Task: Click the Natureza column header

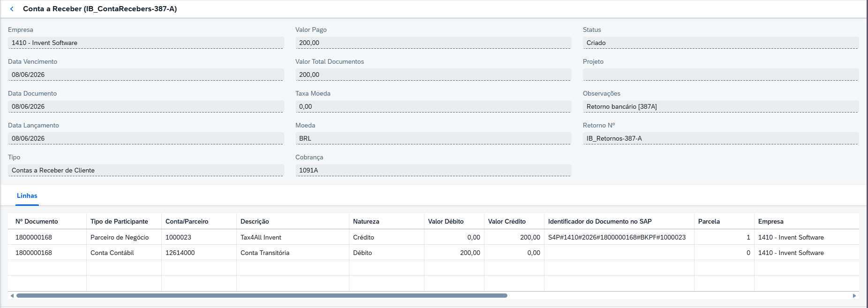Action: (x=387, y=221)
